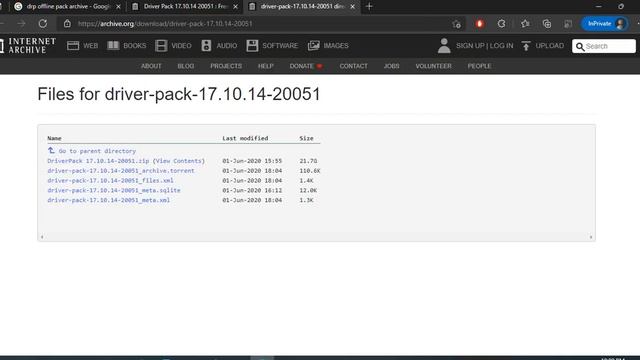Open the Books section icon
The image size is (640, 360).
click(113, 46)
